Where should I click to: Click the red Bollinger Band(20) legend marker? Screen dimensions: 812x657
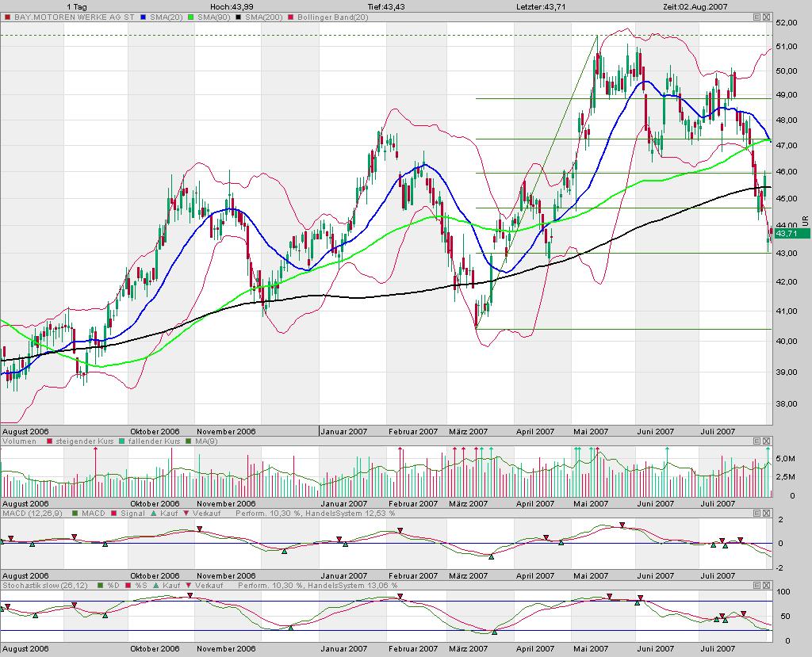click(x=289, y=17)
